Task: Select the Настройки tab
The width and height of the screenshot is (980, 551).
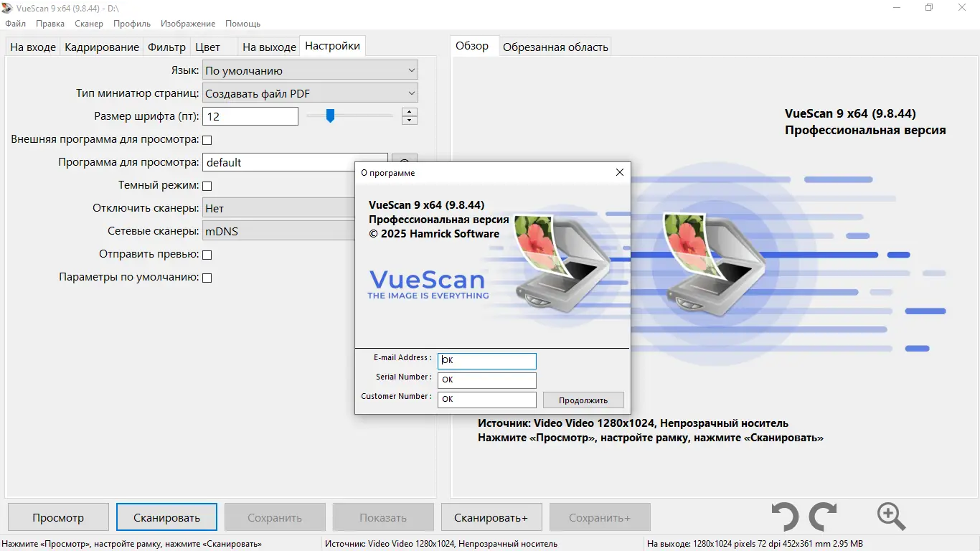Action: pyautogui.click(x=332, y=46)
